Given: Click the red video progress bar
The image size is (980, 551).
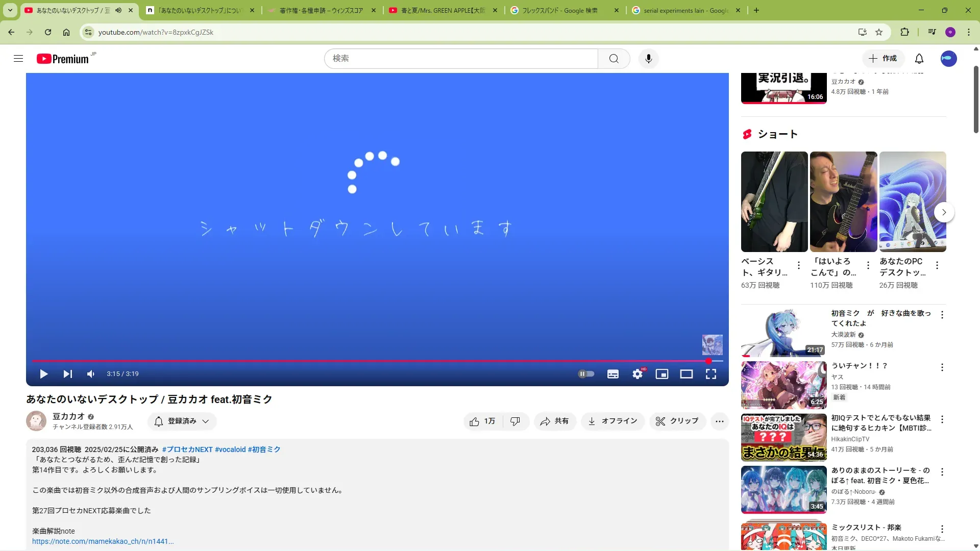Looking at the screenshot, I should coord(357,361).
